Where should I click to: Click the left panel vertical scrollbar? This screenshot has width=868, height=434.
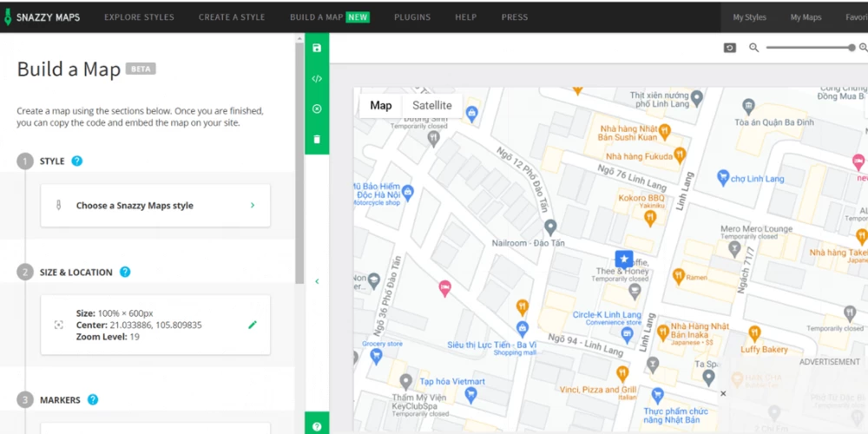click(299, 163)
